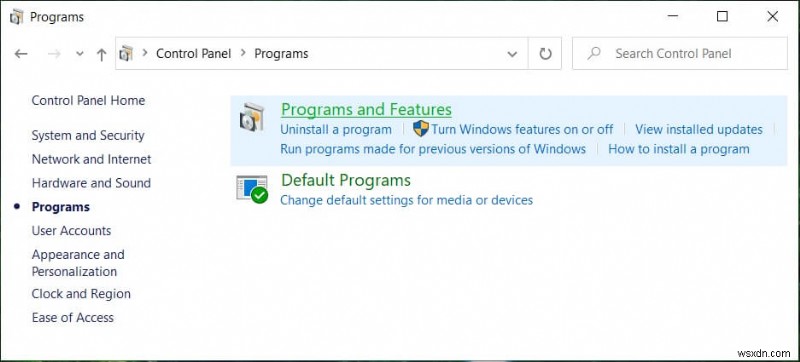Go to System and Security
Screen dimensions: 800x362
[88, 136]
